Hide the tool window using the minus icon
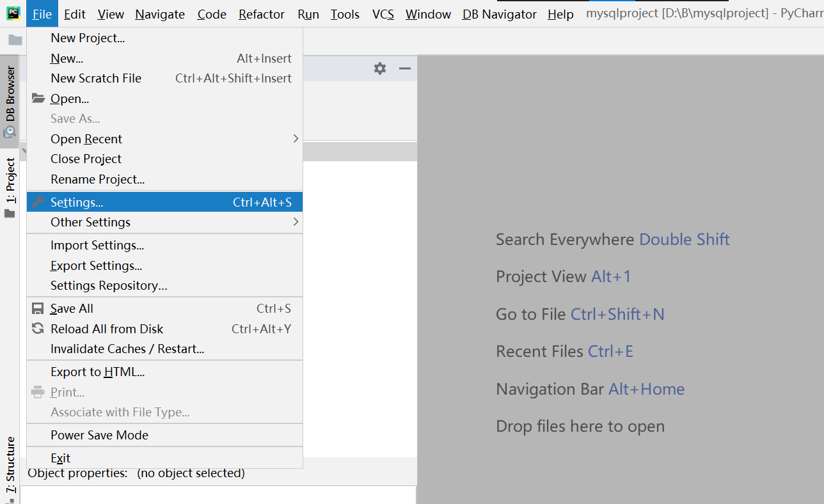 [405, 68]
